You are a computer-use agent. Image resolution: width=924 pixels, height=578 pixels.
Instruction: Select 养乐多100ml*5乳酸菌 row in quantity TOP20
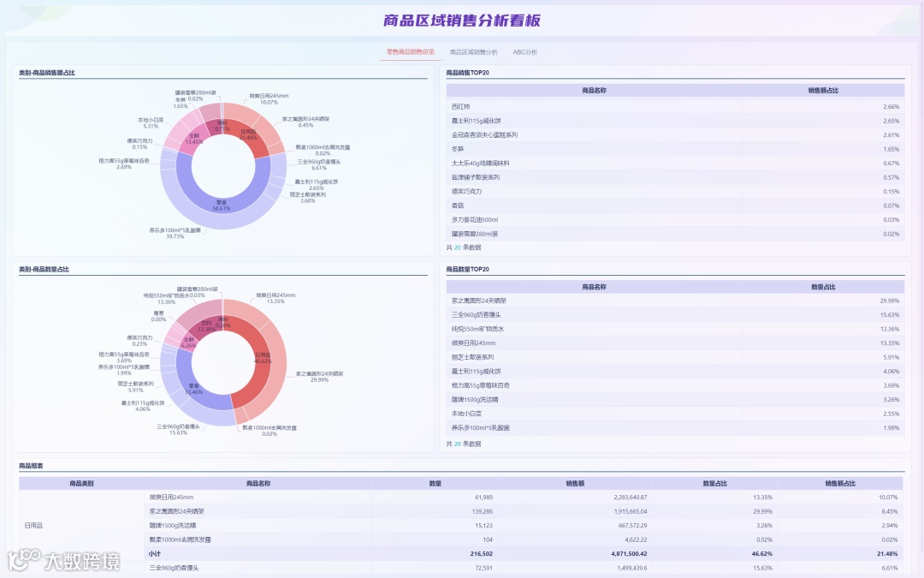click(675, 428)
